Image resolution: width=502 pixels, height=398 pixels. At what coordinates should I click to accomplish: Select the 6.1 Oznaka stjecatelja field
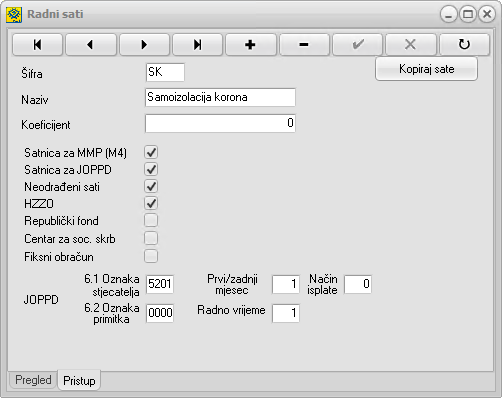point(160,284)
